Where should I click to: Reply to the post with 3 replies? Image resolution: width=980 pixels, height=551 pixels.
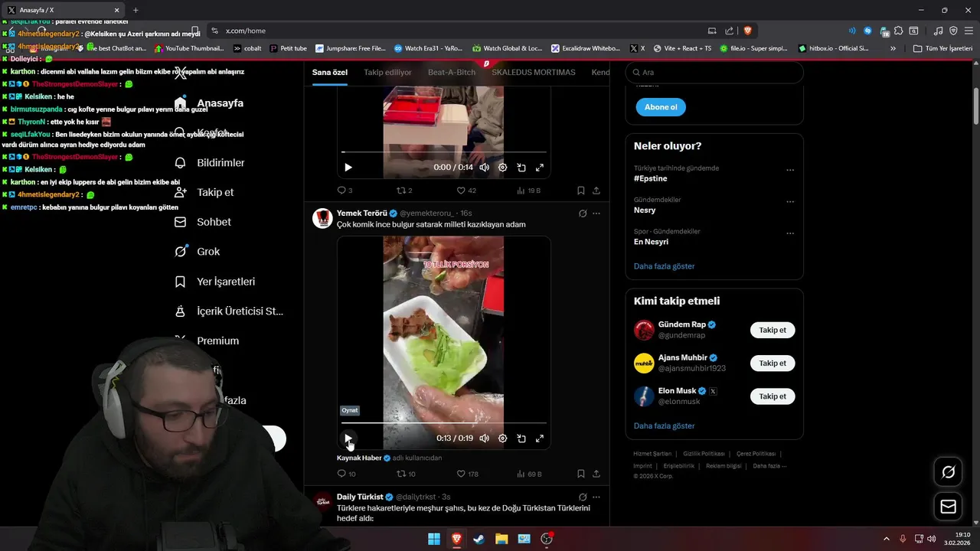pyautogui.click(x=345, y=191)
